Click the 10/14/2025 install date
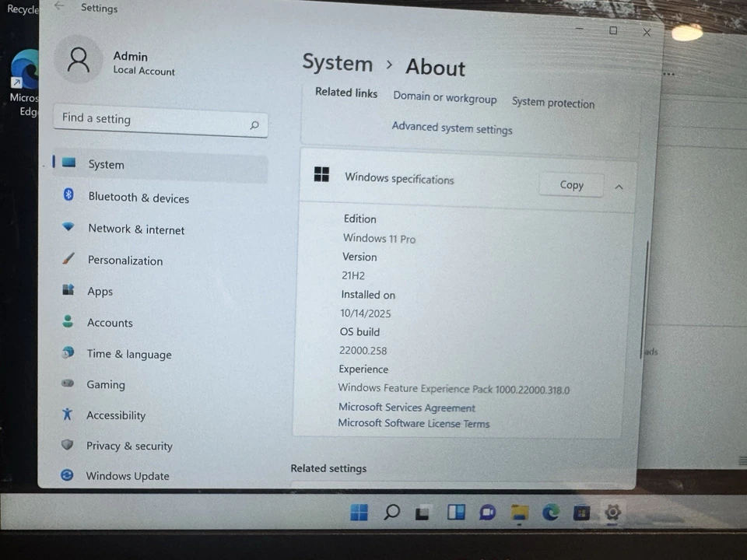The width and height of the screenshot is (747, 560). coord(366,313)
